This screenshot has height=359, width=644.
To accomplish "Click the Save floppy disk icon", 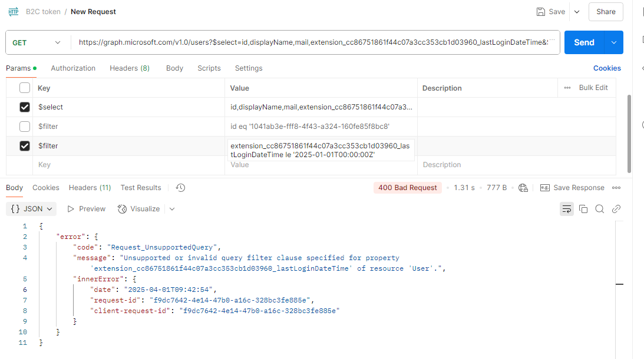I will pyautogui.click(x=540, y=12).
